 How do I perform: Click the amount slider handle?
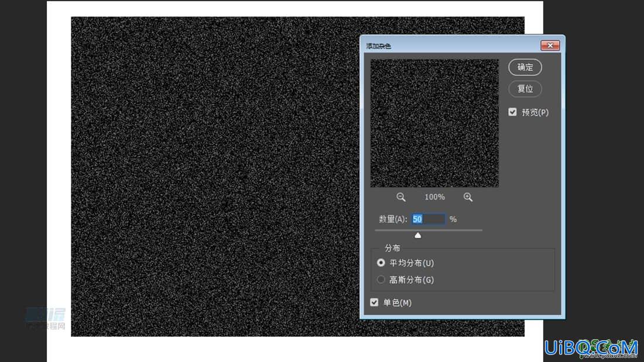coord(417,235)
